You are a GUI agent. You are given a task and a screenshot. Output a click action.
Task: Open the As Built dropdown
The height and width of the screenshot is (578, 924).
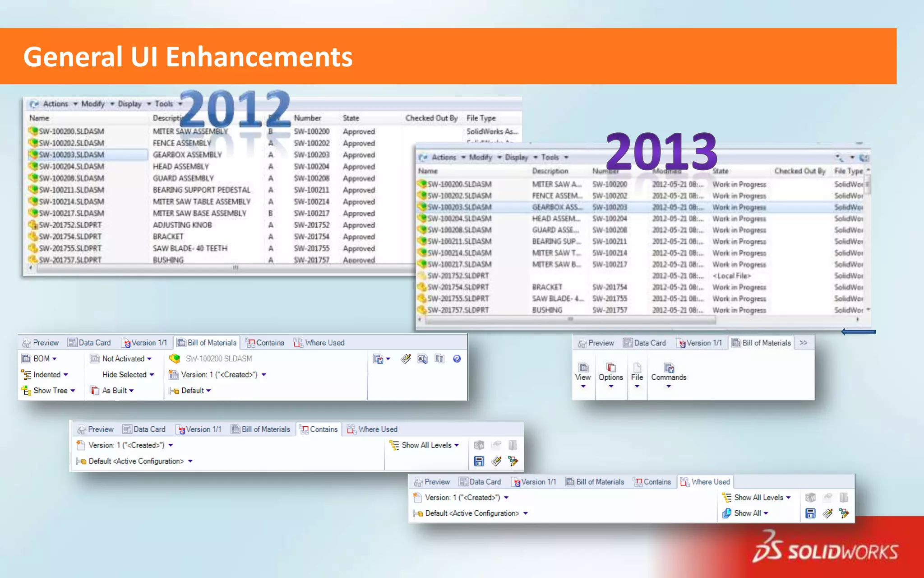[x=118, y=391]
